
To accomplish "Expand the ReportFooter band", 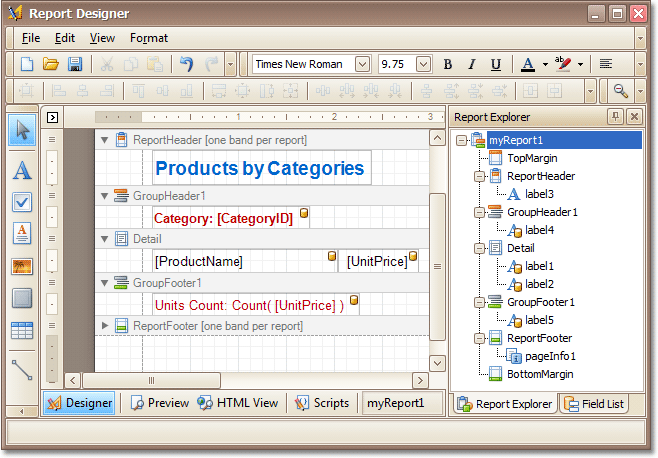I will click(106, 326).
